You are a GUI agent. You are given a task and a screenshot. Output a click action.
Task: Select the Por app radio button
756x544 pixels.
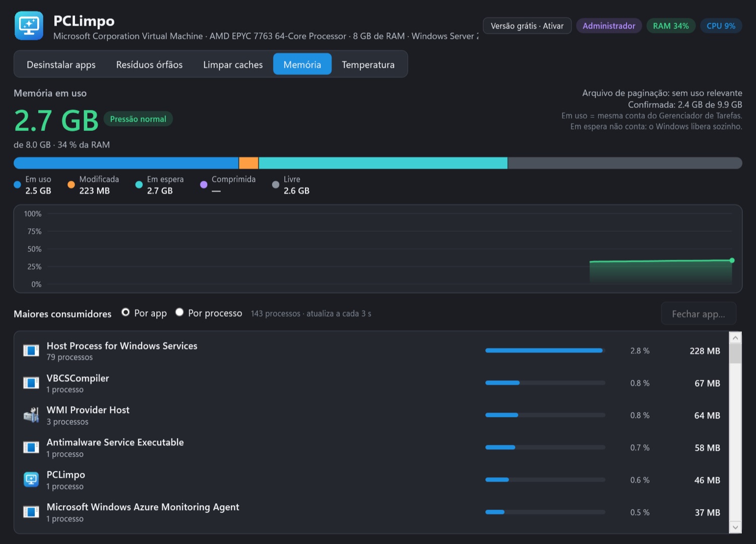pos(125,312)
